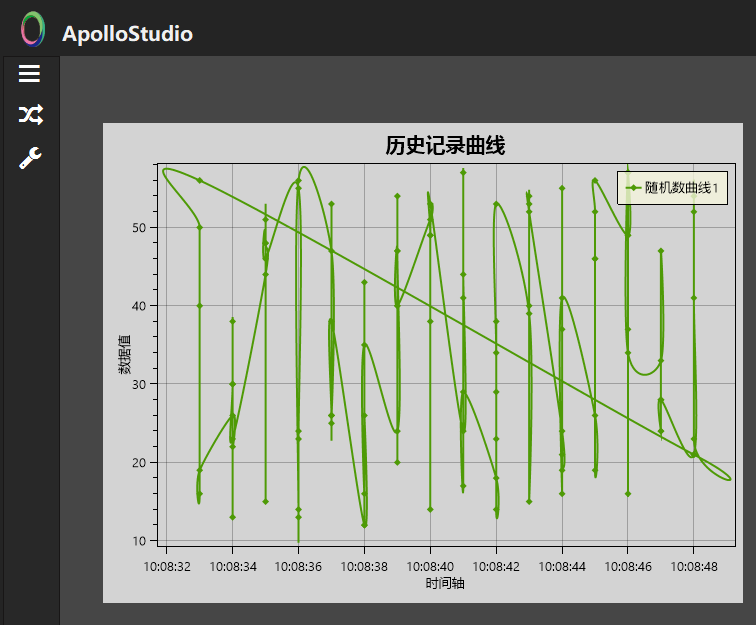Click the x-axis label 时间轴
The image size is (756, 625).
point(445,584)
